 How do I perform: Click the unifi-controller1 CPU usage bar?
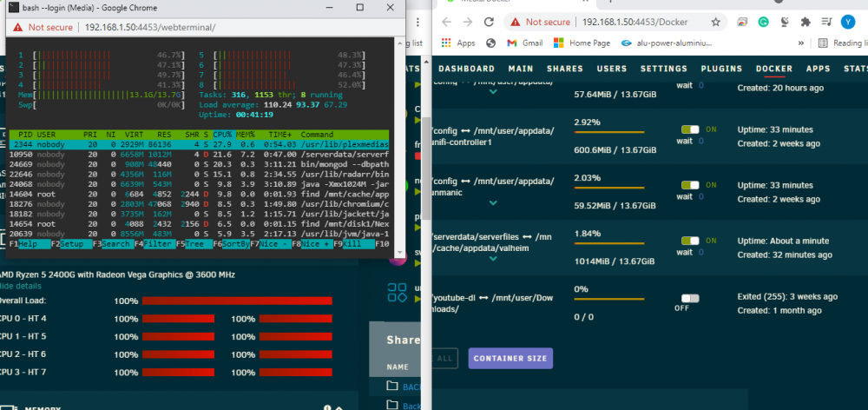pos(609,132)
